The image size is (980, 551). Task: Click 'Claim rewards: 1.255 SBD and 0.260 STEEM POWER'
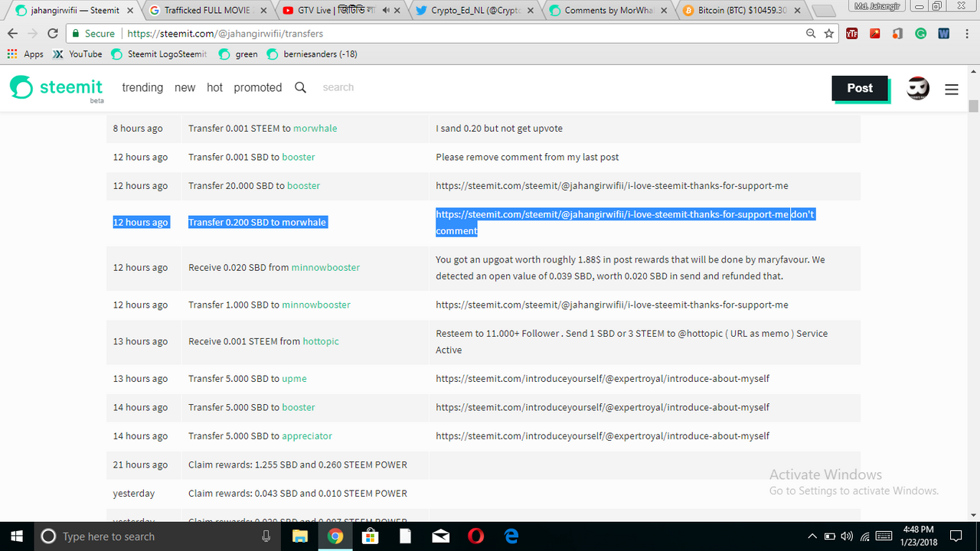[298, 465]
